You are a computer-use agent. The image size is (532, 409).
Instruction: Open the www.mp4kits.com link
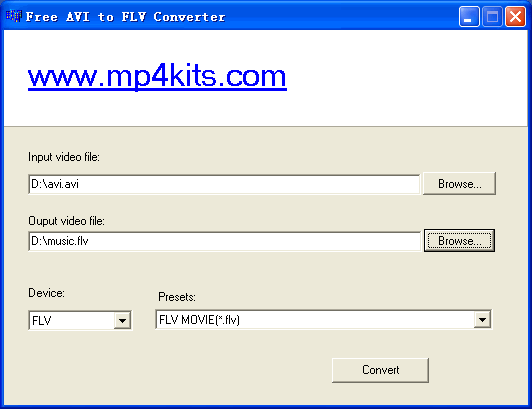point(157,77)
